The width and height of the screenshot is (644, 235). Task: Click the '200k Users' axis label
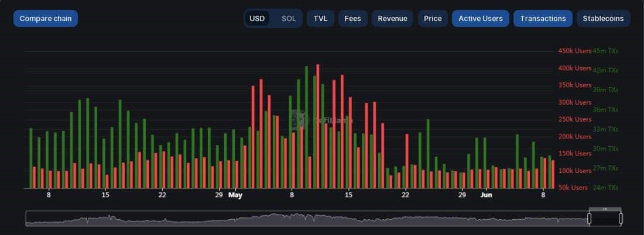click(574, 136)
